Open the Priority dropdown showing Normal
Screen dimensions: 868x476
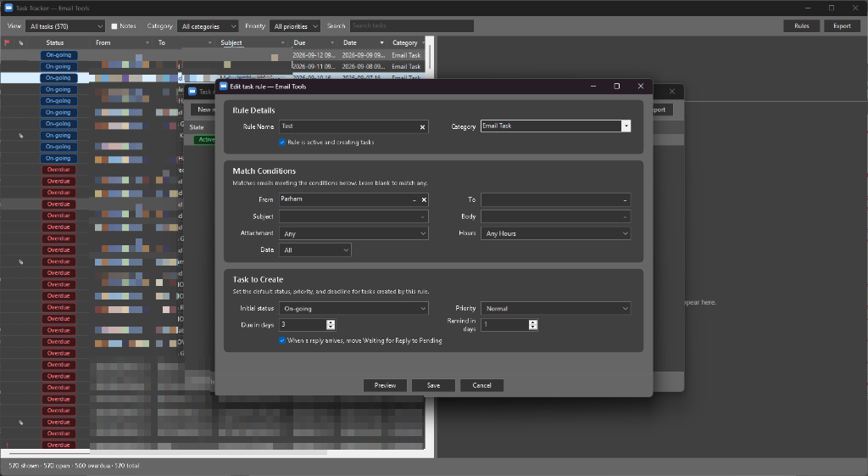click(556, 308)
